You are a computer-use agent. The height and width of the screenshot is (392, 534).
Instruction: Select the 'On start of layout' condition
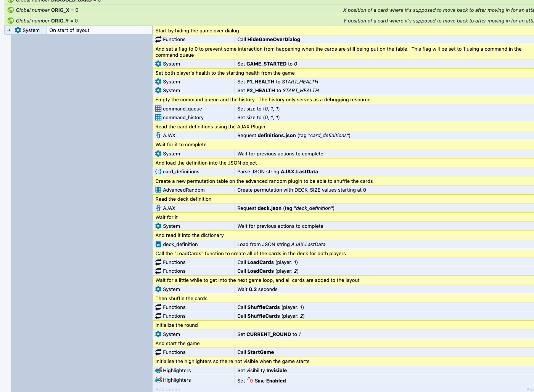click(x=69, y=30)
